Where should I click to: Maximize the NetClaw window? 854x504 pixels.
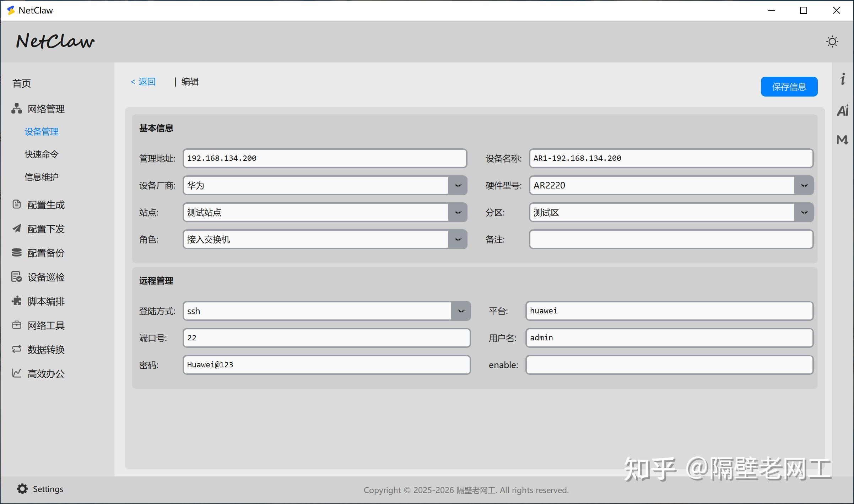pyautogui.click(x=804, y=10)
